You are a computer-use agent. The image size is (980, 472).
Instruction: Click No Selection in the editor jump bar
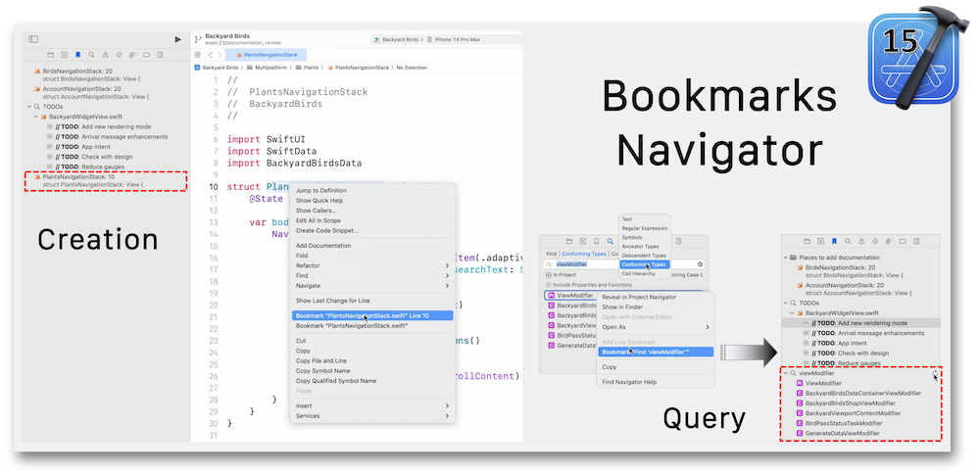pos(412,67)
